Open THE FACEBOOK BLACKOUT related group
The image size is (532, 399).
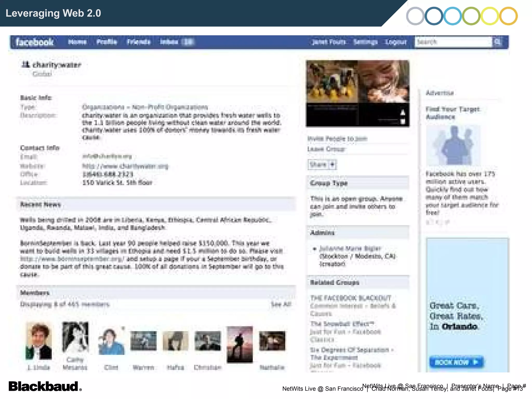tap(351, 298)
